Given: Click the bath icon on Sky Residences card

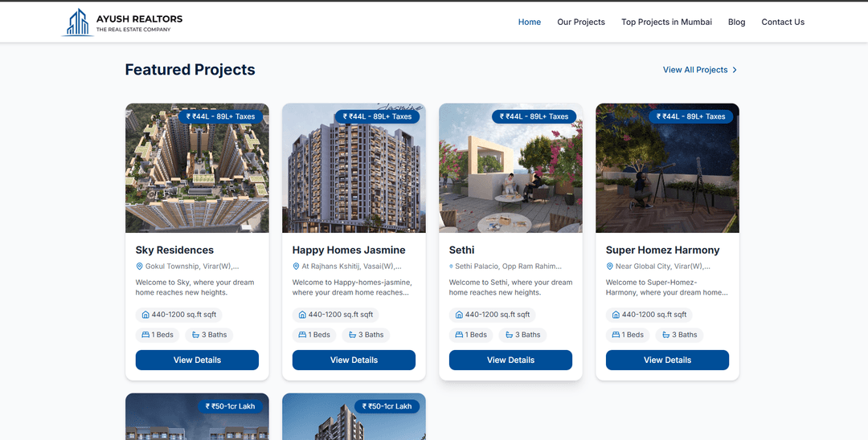Looking at the screenshot, I should tap(195, 335).
